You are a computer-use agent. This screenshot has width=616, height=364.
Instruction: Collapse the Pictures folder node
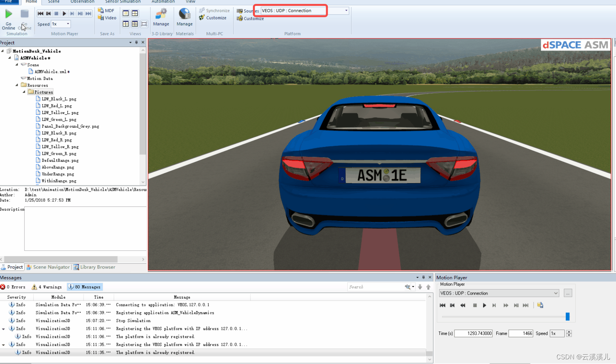pos(24,92)
